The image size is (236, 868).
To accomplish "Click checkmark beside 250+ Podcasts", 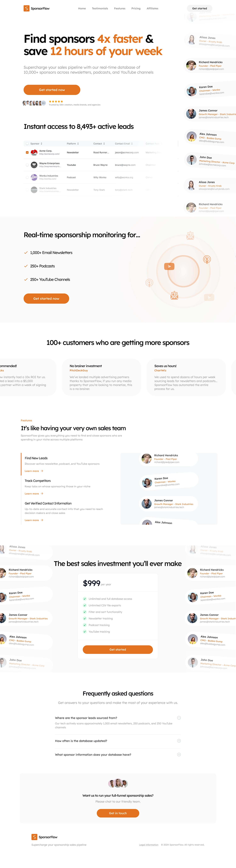I will coord(26,266).
